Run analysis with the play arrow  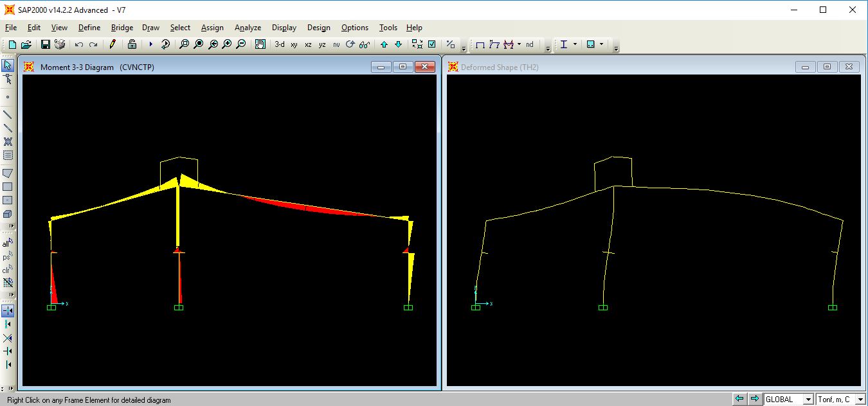pos(151,44)
